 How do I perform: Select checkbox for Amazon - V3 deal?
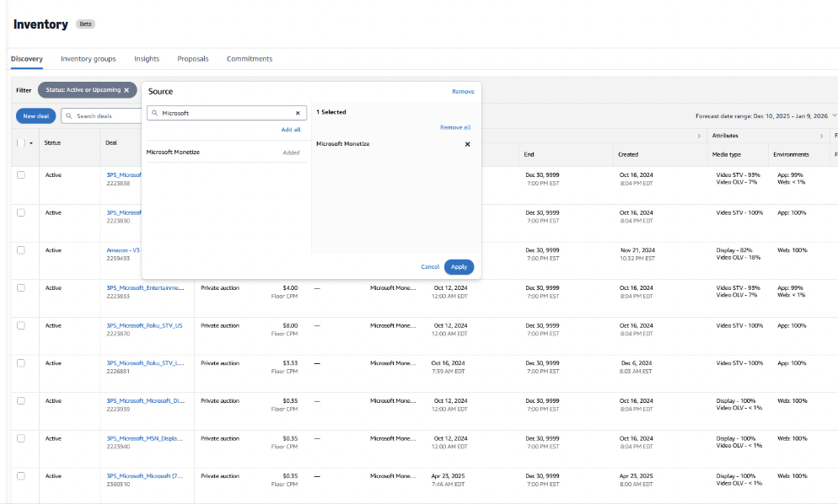click(x=21, y=250)
